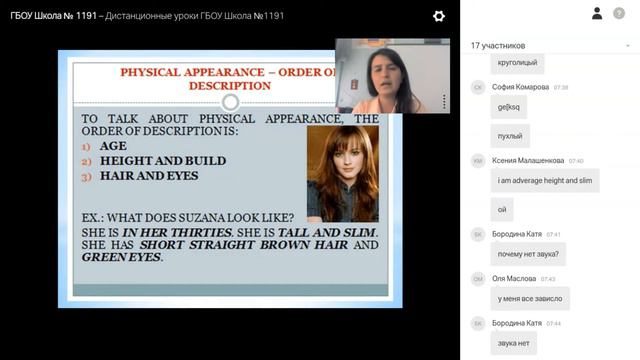640x360 pixels.
Task: Click Бородина Катя avatar at 07:44 message
Action: pos(478,323)
